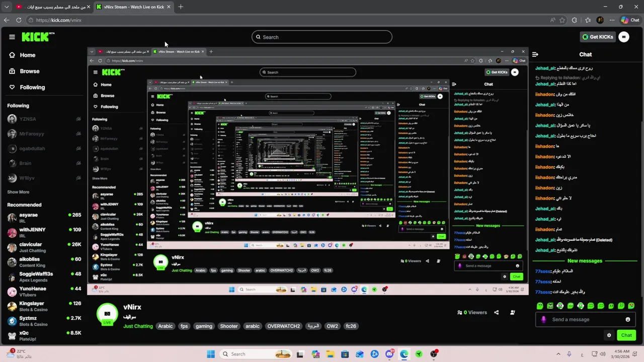The image size is (644, 362).
Task: Open recommended channel Kingslayer
Action: tap(44, 306)
